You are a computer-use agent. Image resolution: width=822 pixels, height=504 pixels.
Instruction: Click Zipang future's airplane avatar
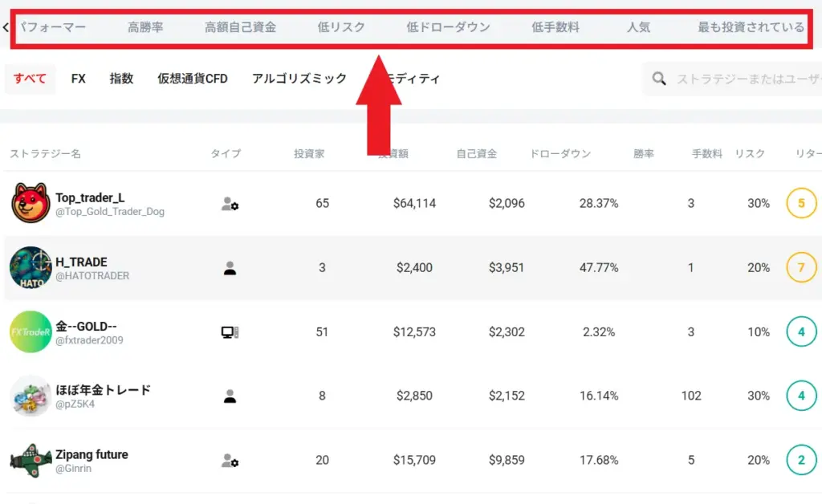point(31,460)
